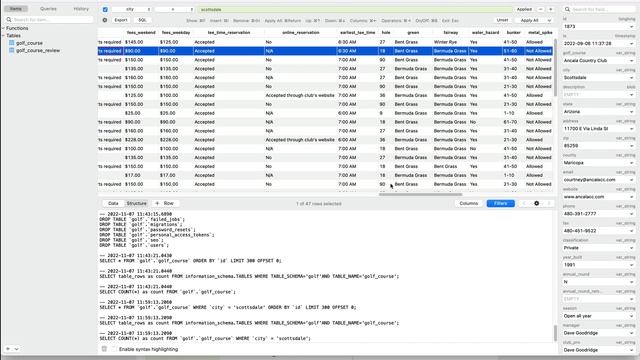The height and width of the screenshot is (360, 640).
Task: Click the $228.00 fees_weekend cell
Action: point(141,140)
